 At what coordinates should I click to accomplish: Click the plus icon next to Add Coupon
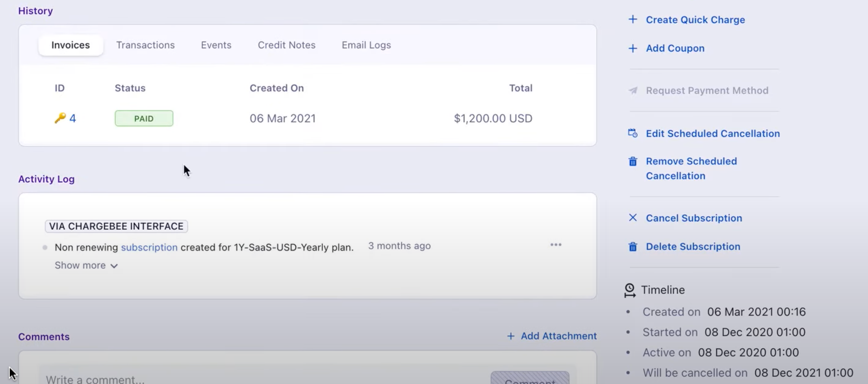[633, 48]
